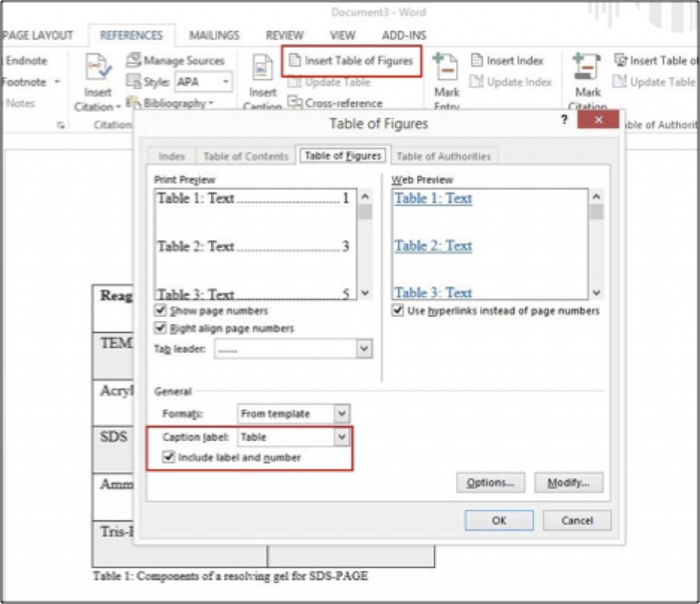Open the Footnote dropdown arrow
Viewport: 700px width, 604px height.
tap(57, 82)
